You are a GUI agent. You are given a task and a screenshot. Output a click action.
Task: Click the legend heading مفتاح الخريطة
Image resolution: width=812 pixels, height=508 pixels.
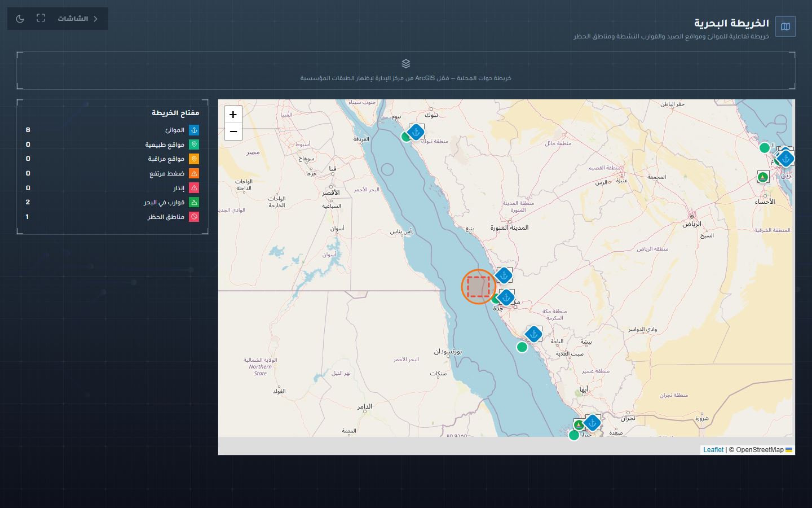click(175, 113)
